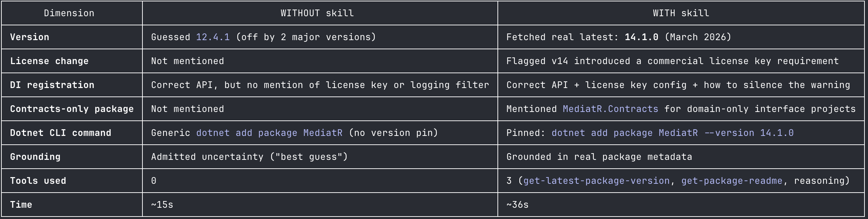Click the Grounding row label
868x219 pixels.
tap(35, 157)
